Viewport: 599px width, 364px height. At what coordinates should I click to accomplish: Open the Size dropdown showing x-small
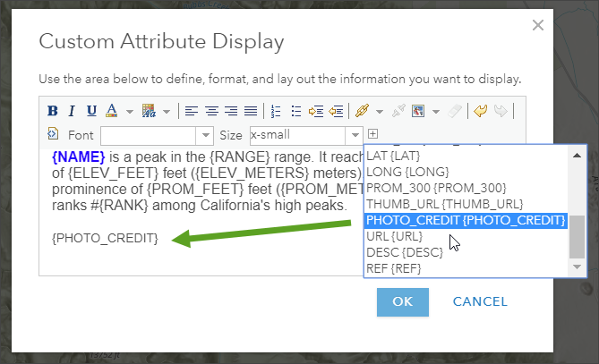pyautogui.click(x=353, y=135)
